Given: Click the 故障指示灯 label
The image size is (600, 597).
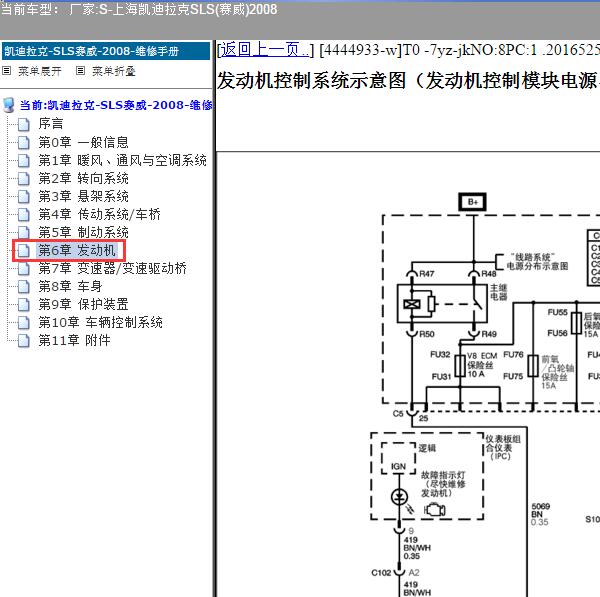Looking at the screenshot, I should [x=443, y=484].
